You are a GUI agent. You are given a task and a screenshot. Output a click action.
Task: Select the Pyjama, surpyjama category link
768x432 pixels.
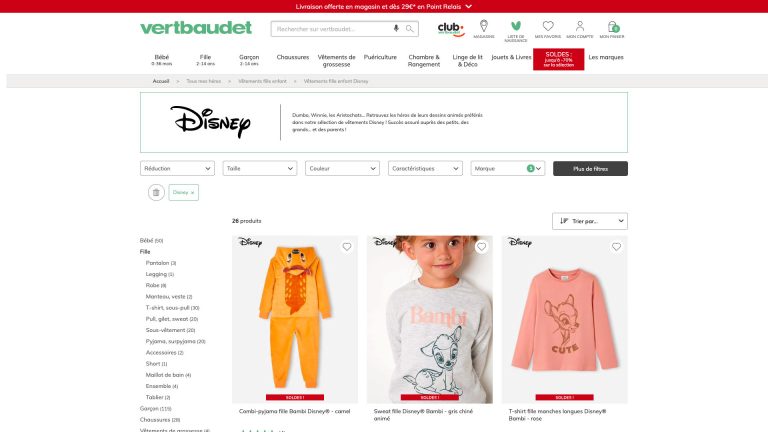(175, 341)
